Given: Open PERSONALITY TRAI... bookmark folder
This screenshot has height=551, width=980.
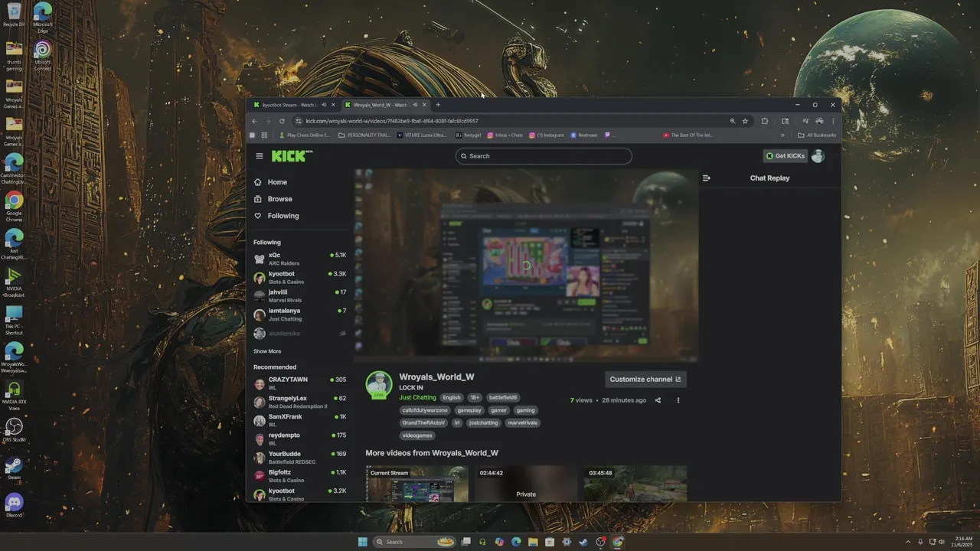Looking at the screenshot, I should point(364,135).
